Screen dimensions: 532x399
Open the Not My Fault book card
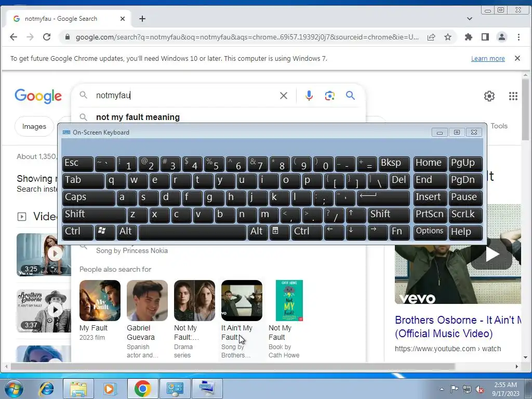(289, 319)
